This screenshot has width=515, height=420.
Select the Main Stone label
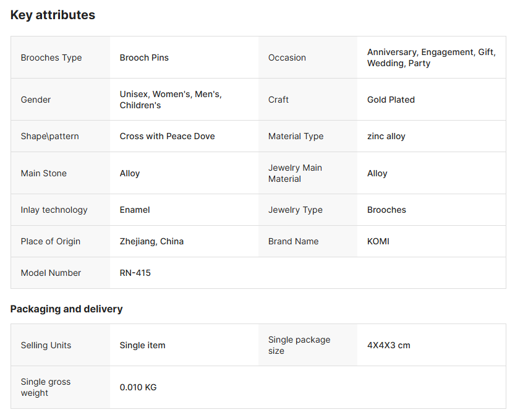[x=43, y=173]
